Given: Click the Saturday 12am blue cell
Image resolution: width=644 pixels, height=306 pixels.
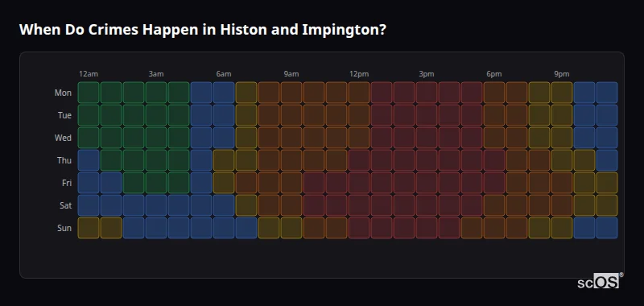Looking at the screenshot, I should pos(89,205).
